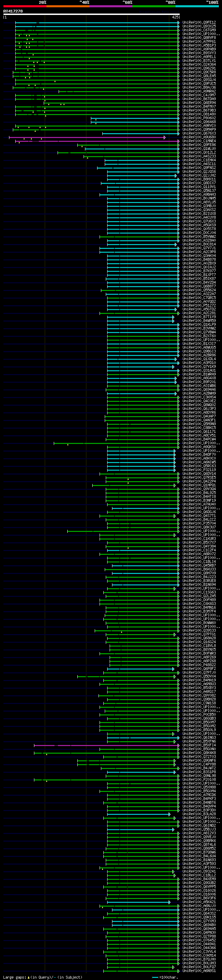Select hit label UniRef100_C1MNE4
The width and height of the screenshot is (222, 980).
(x=199, y=141)
